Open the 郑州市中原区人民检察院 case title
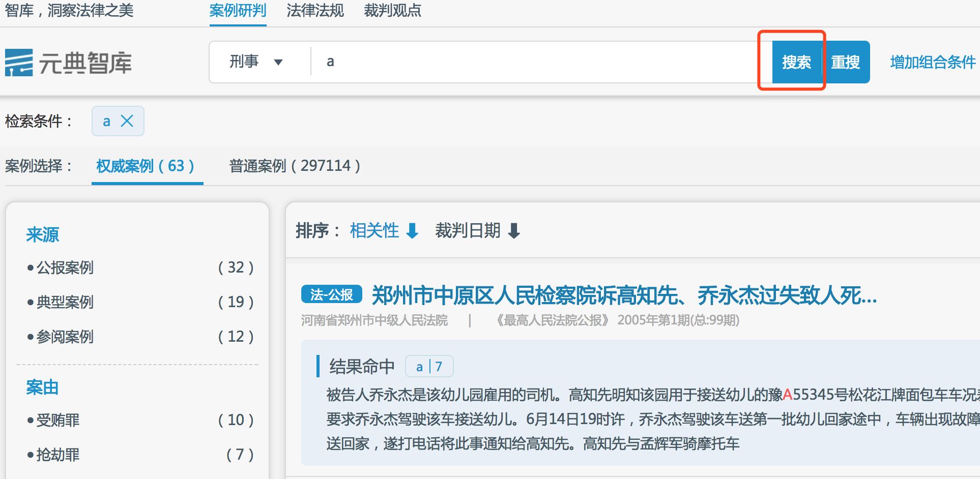The height and width of the screenshot is (479, 980). click(624, 295)
